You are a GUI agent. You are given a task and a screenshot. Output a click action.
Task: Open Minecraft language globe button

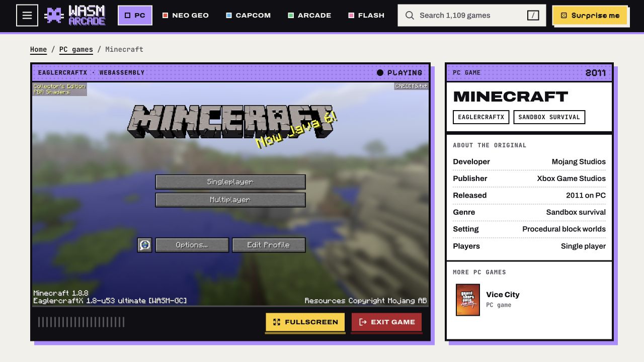pyautogui.click(x=145, y=245)
